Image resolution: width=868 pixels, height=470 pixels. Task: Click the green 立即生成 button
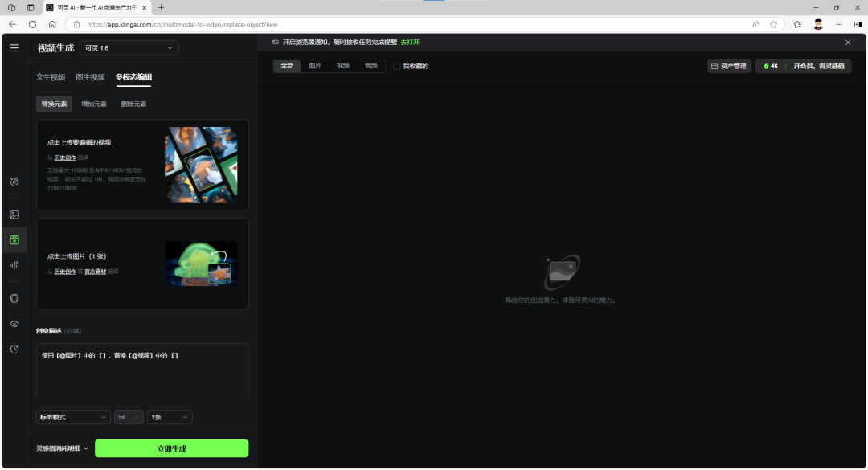pos(171,448)
